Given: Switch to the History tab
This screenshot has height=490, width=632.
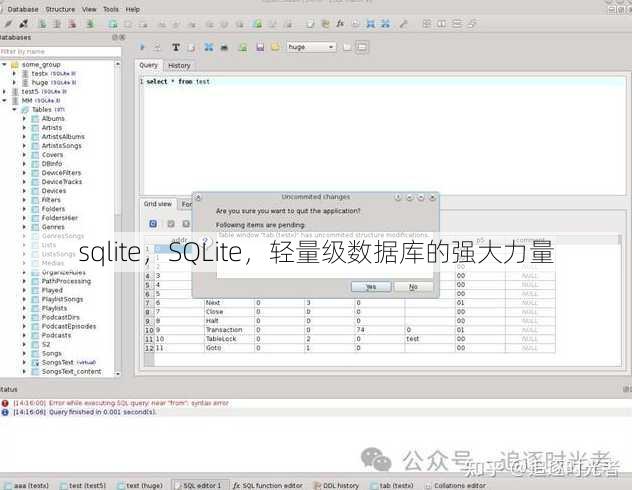Looking at the screenshot, I should (179, 65).
